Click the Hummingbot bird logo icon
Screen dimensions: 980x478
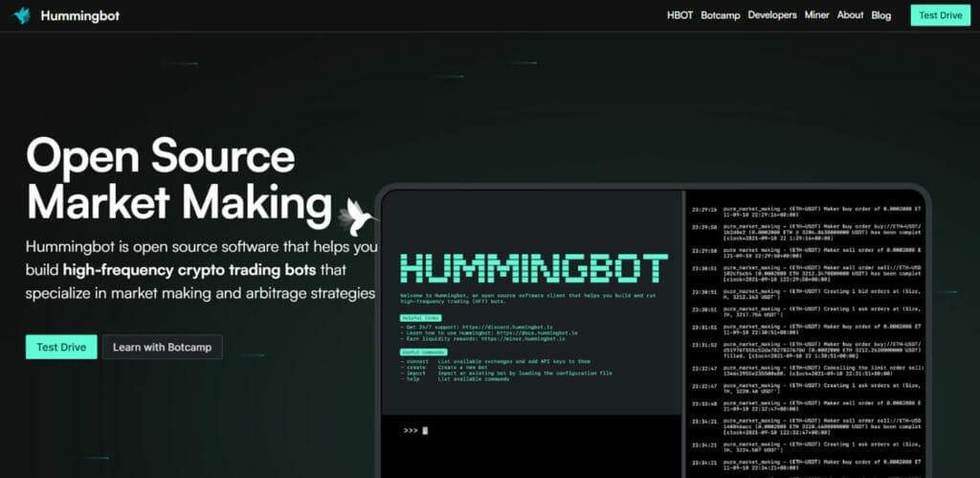(22, 15)
